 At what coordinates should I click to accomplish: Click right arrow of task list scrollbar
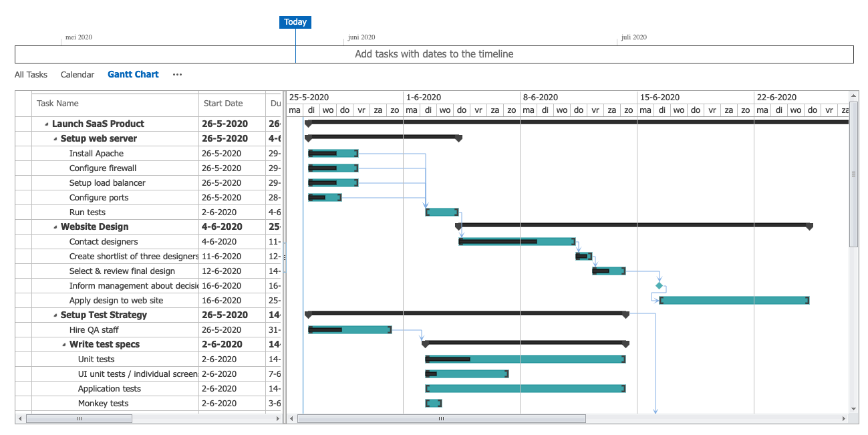pyautogui.click(x=278, y=419)
